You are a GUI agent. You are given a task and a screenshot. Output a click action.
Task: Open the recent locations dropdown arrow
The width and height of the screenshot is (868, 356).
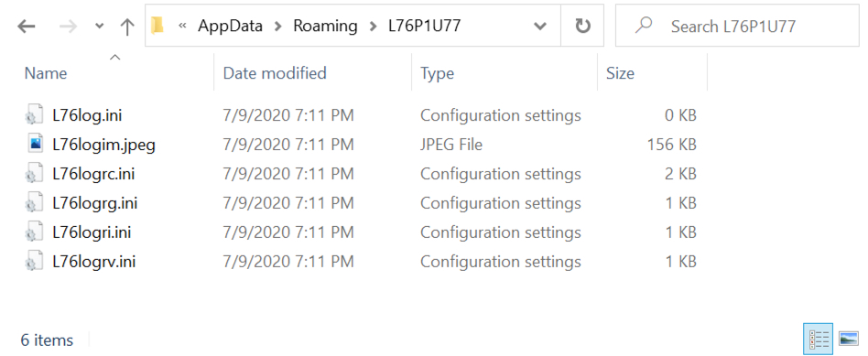[100, 26]
